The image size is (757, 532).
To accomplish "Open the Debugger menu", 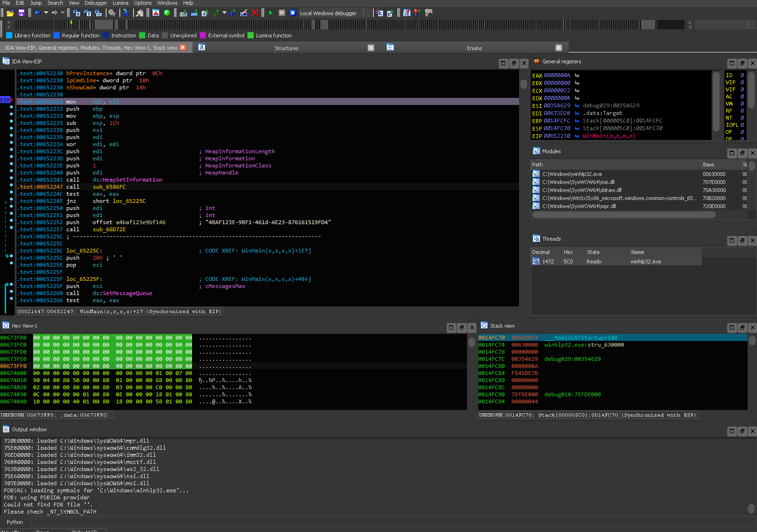I will [96, 3].
